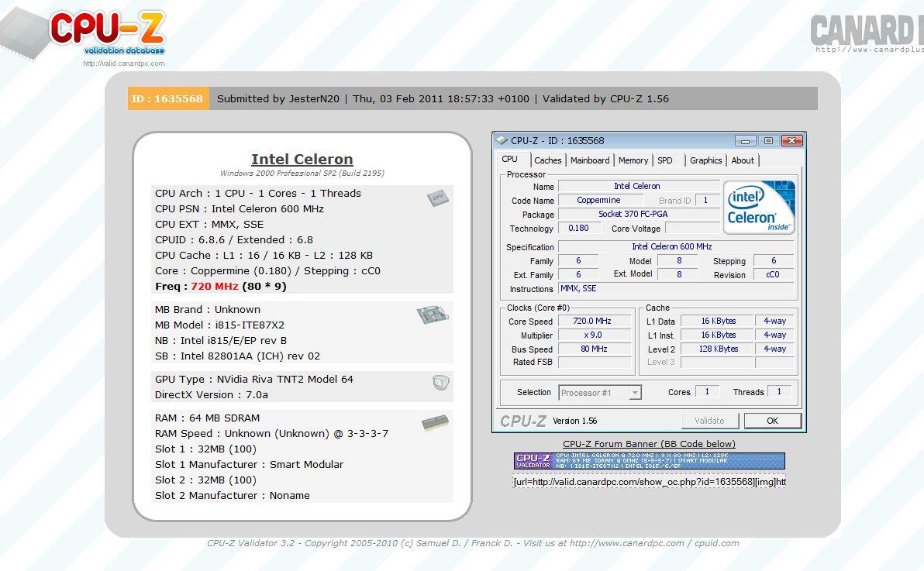Open the Memory tab
The image size is (924, 571).
coord(633,160)
